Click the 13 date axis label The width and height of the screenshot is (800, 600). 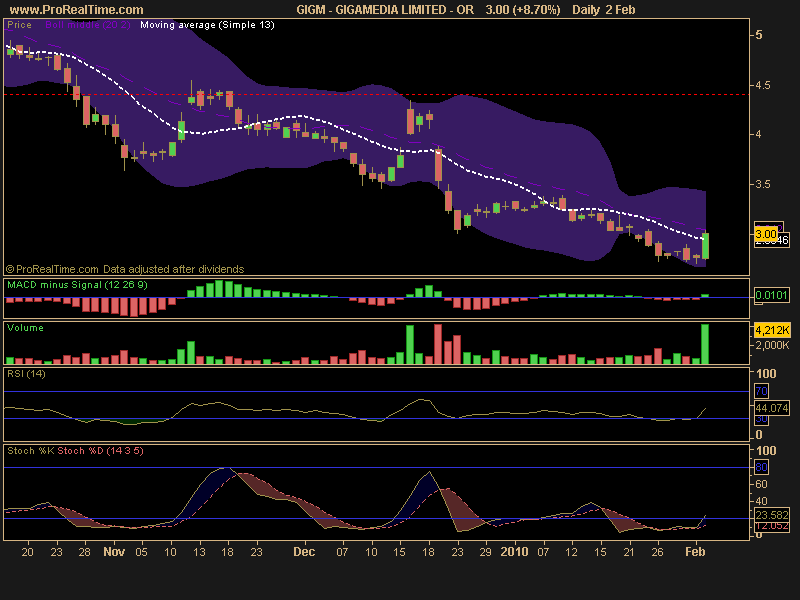coord(199,552)
